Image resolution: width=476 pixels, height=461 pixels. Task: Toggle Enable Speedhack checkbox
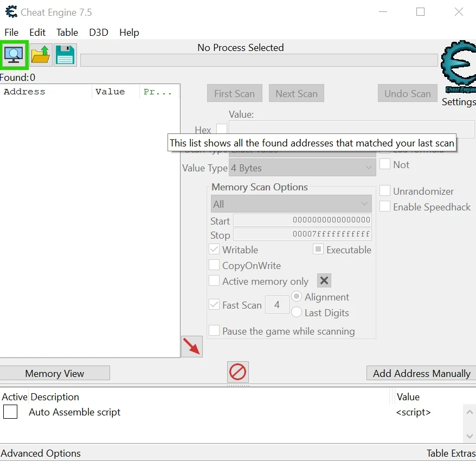(x=385, y=206)
